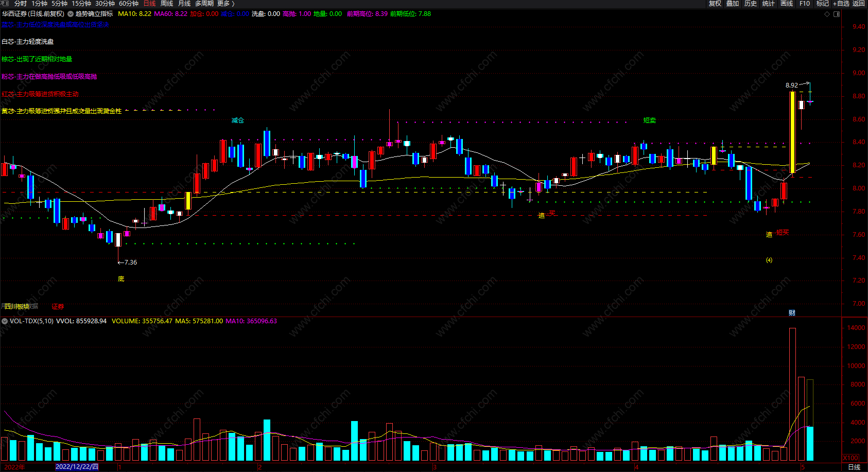Switch to the 分时 intraday view

click(x=20, y=4)
